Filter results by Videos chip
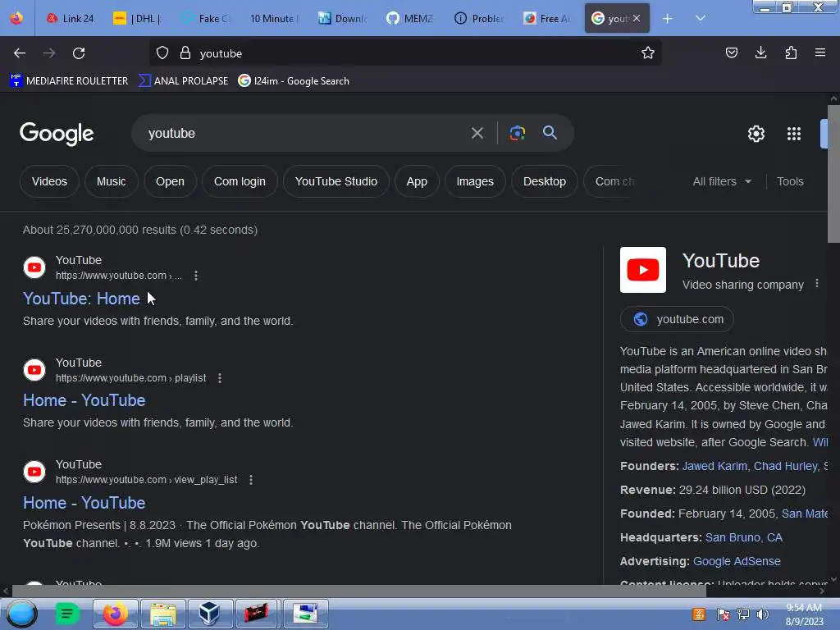This screenshot has width=840, height=630. pos(49,181)
